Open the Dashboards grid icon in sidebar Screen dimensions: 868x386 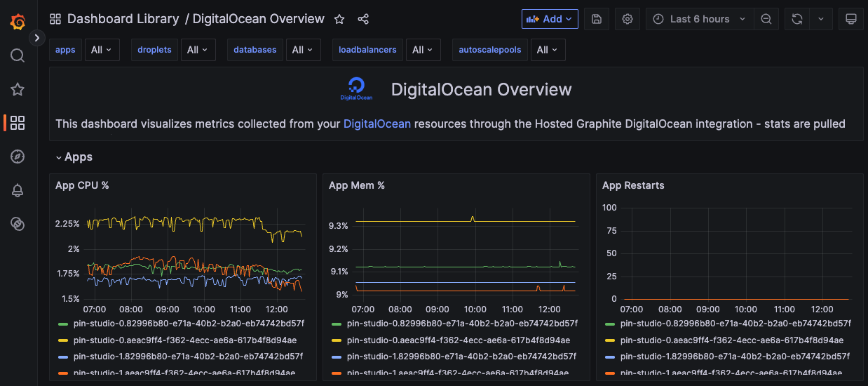click(18, 123)
